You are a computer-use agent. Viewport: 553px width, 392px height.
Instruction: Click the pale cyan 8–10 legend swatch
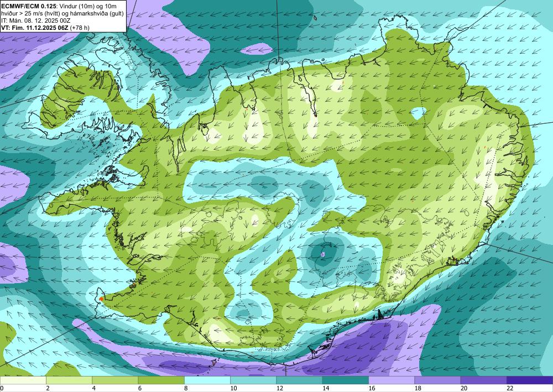click(207, 380)
